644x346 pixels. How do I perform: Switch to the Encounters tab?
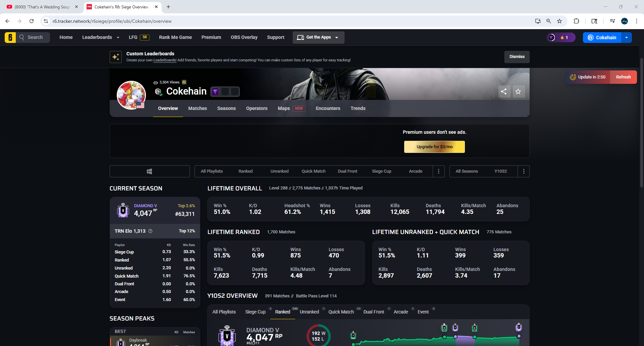coord(328,108)
